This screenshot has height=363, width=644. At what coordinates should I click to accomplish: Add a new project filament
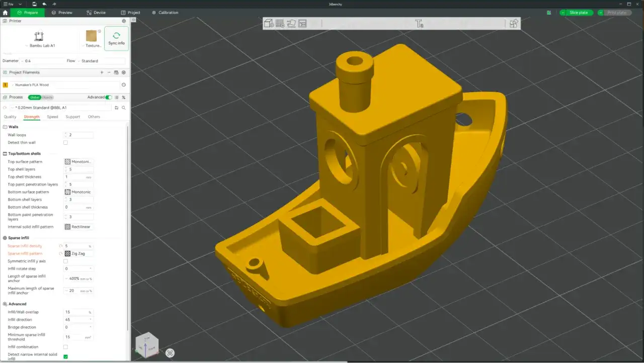102,72
